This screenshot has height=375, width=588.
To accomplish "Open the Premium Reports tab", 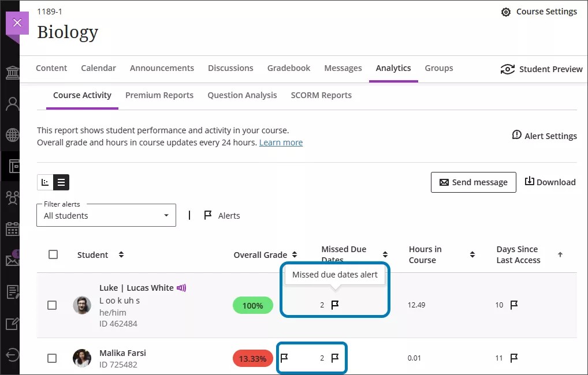I will coord(159,95).
